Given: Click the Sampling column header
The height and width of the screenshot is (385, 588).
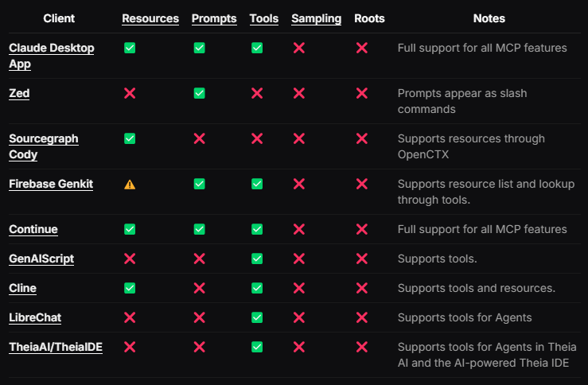Looking at the screenshot, I should coord(316,18).
